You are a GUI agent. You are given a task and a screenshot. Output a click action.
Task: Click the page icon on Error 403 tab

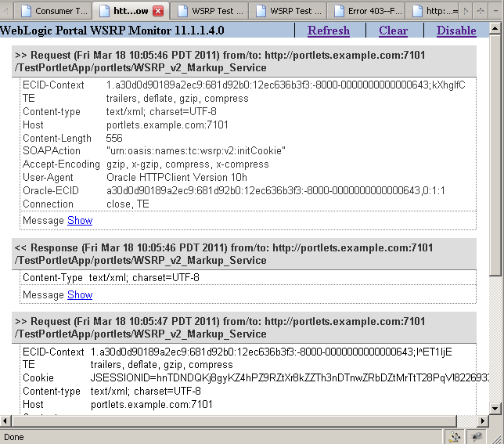(339, 11)
